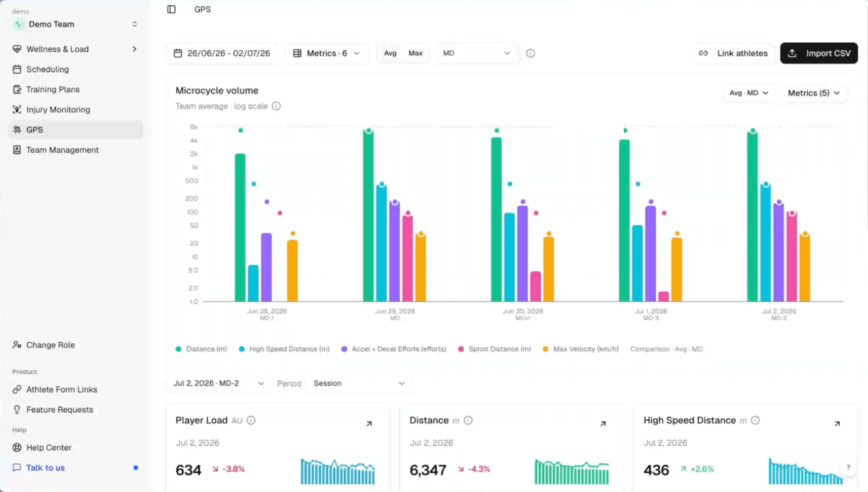Toggle Sprint Distance (m) legend series
868x492 pixels.
pos(494,349)
